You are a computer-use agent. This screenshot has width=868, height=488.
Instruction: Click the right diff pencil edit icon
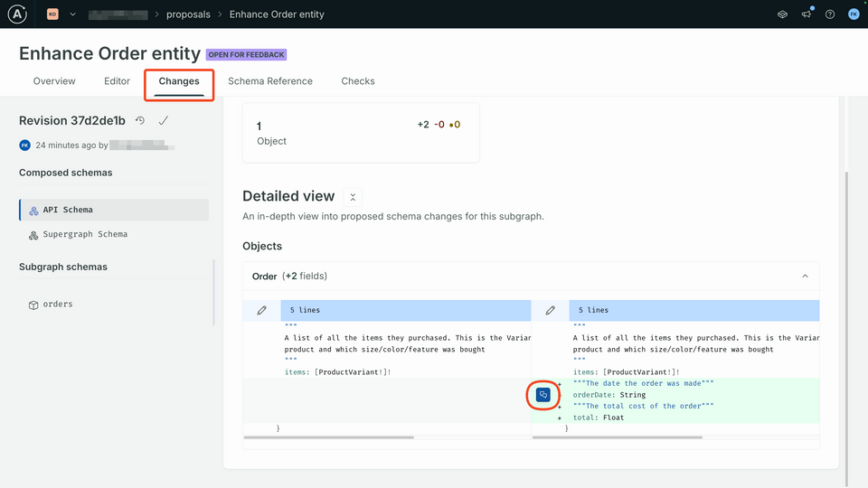coord(551,310)
